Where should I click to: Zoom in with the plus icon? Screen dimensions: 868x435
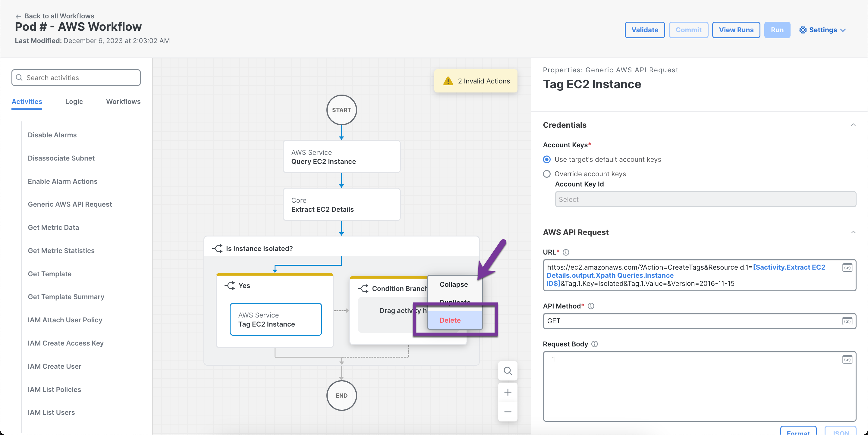coord(508,392)
